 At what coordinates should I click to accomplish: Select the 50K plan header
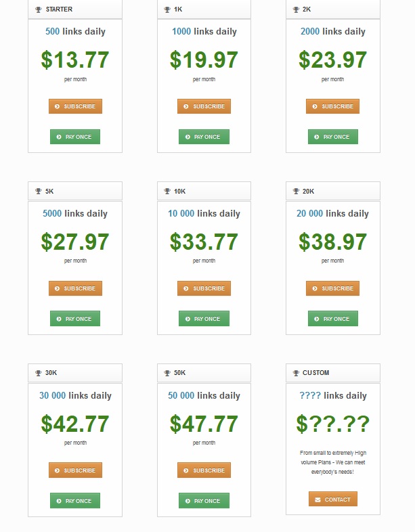coord(204,373)
